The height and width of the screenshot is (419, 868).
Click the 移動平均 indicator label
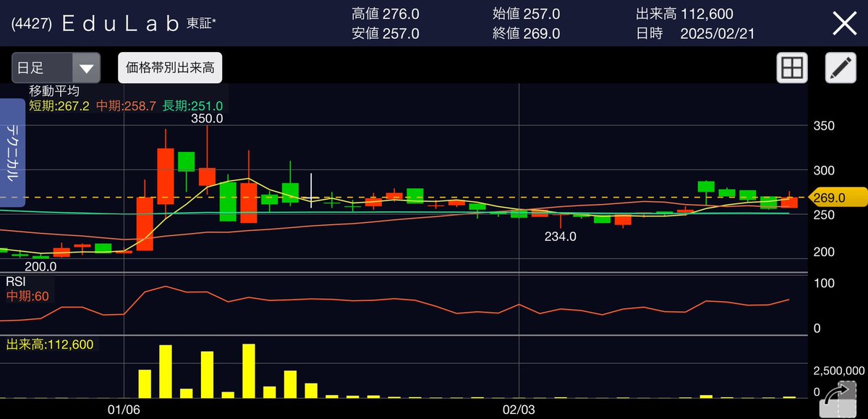point(54,92)
